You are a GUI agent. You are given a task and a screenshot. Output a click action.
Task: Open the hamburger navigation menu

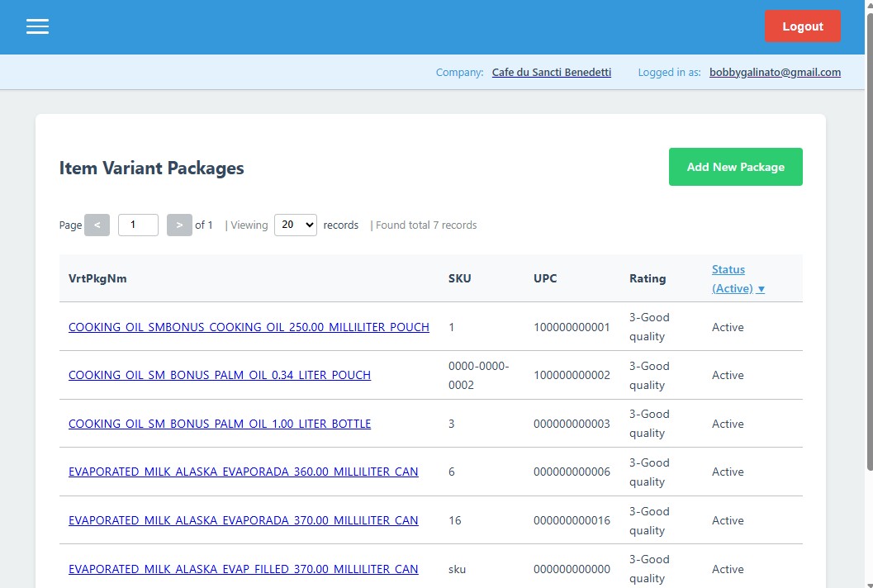37,26
